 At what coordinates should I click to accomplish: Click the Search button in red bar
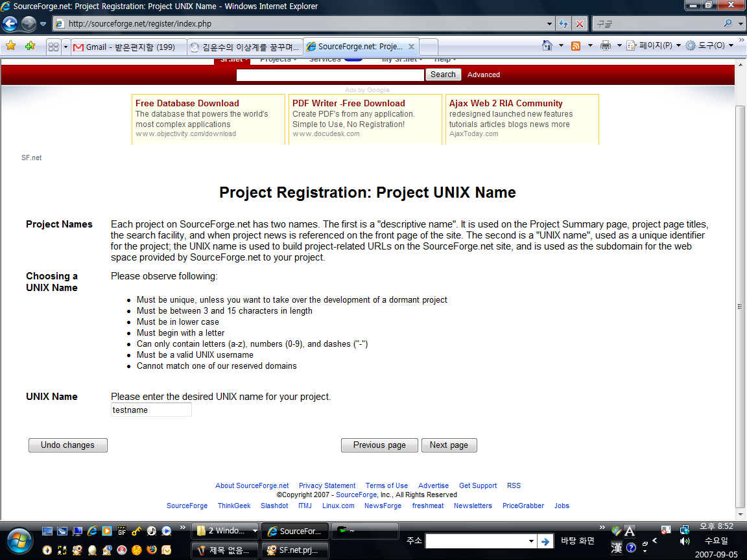click(x=443, y=75)
